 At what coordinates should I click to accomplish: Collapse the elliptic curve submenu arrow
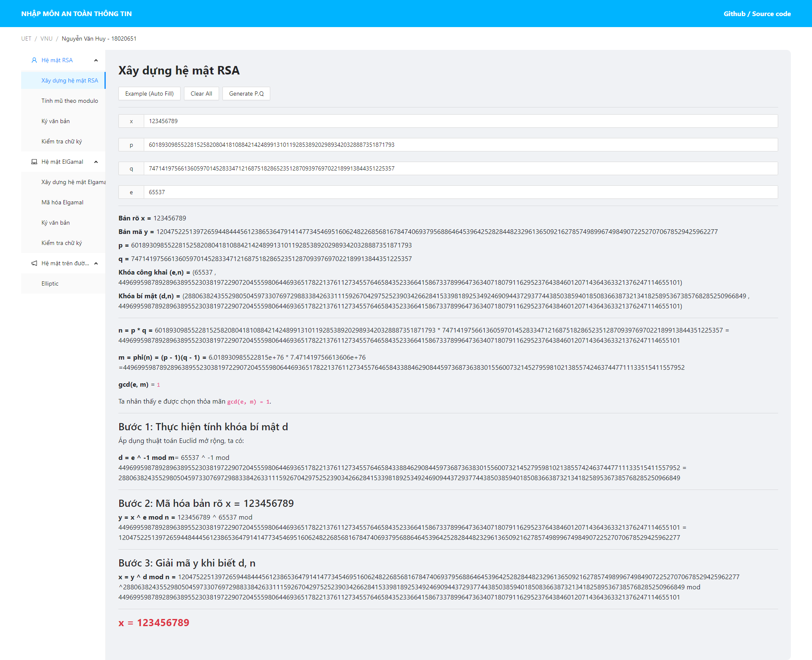pyautogui.click(x=96, y=263)
